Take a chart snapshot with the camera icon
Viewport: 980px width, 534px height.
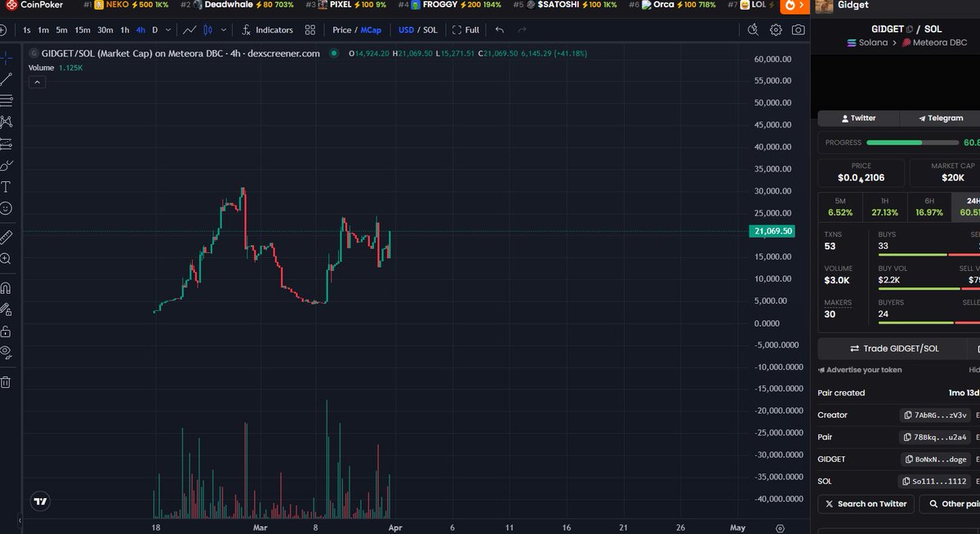tap(799, 29)
